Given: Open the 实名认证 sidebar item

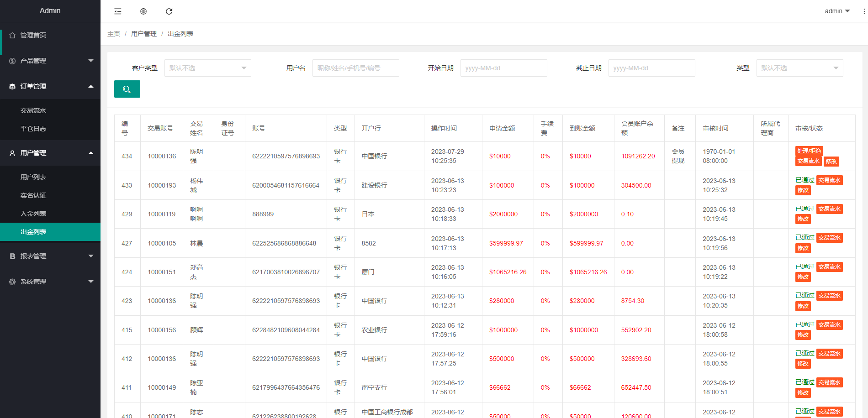Looking at the screenshot, I should [33, 195].
